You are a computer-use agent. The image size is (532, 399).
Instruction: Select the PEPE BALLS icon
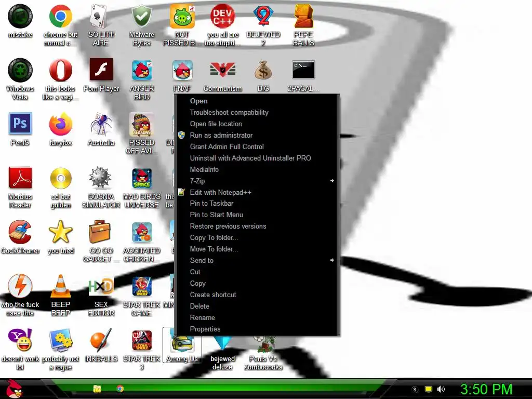click(303, 16)
